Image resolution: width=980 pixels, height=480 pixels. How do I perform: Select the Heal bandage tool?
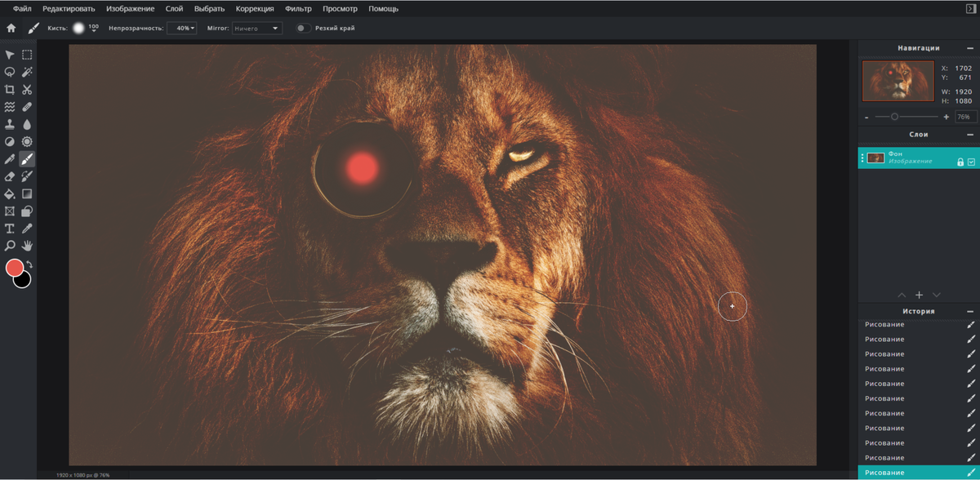pos(27,107)
